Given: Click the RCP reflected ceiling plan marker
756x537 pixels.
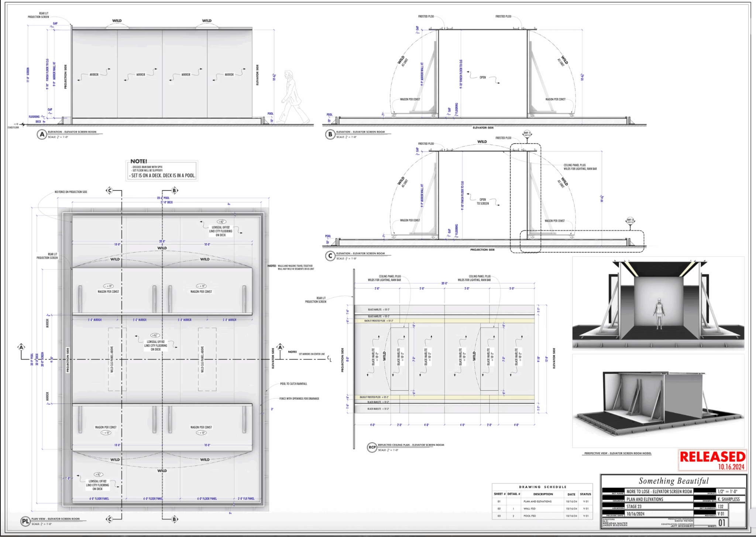Looking at the screenshot, I should tap(372, 447).
